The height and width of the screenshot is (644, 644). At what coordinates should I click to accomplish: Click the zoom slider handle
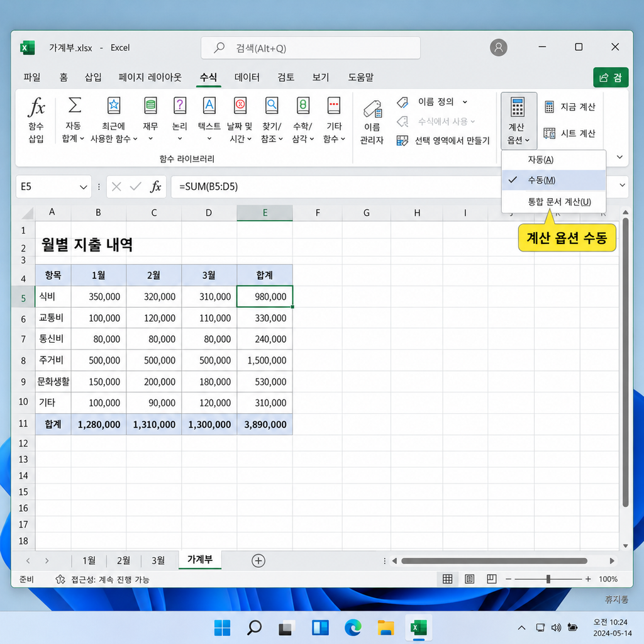point(548,579)
